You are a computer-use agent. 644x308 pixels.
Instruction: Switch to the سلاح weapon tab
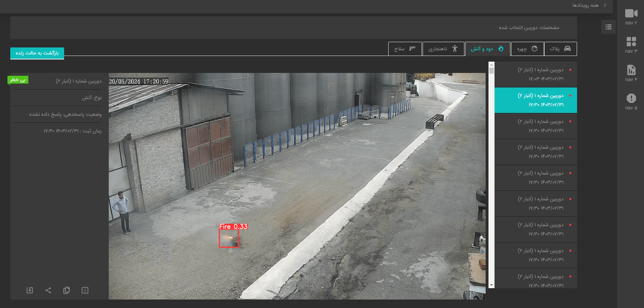tap(405, 49)
